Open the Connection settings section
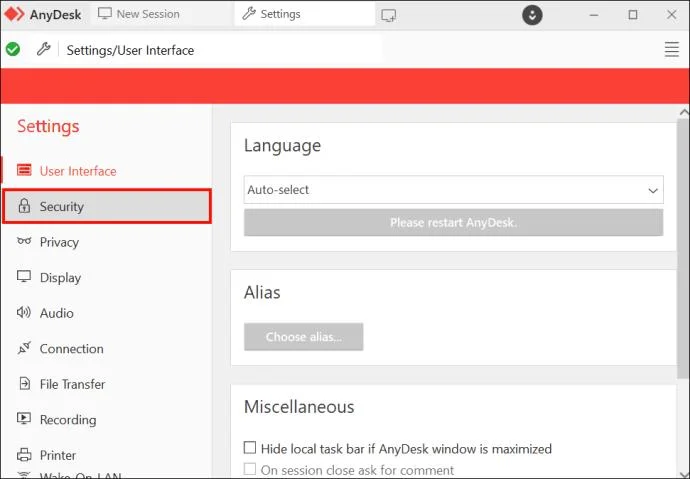 (x=106, y=349)
